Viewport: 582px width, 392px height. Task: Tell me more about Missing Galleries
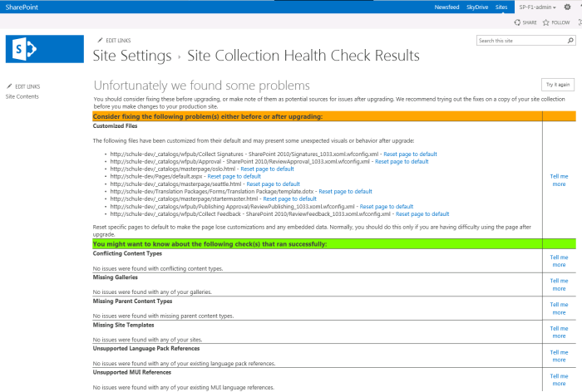pyautogui.click(x=559, y=285)
